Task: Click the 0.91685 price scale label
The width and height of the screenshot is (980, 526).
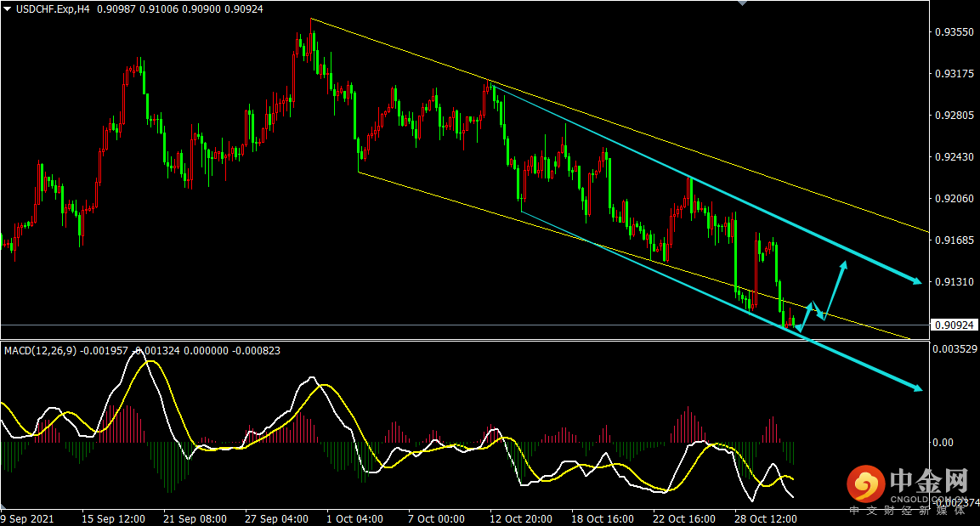Action: coord(954,240)
